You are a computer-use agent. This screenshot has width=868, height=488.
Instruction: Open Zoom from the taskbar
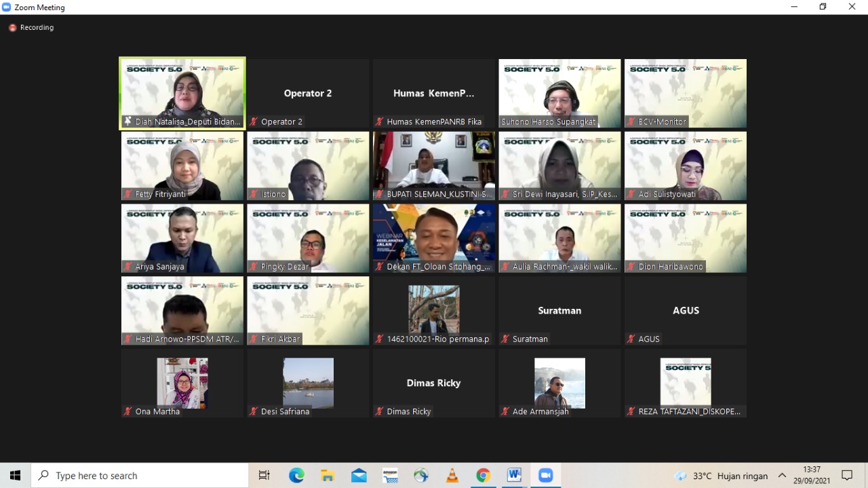tap(545, 475)
